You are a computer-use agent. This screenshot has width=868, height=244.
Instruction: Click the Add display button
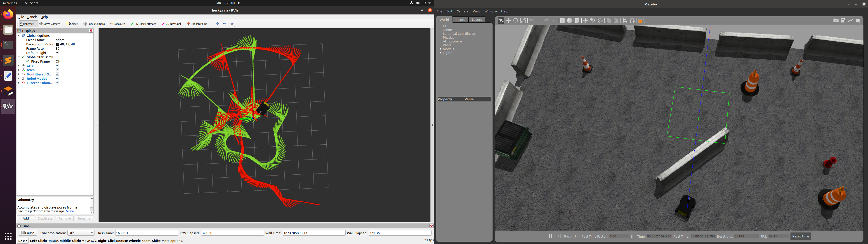point(26,218)
